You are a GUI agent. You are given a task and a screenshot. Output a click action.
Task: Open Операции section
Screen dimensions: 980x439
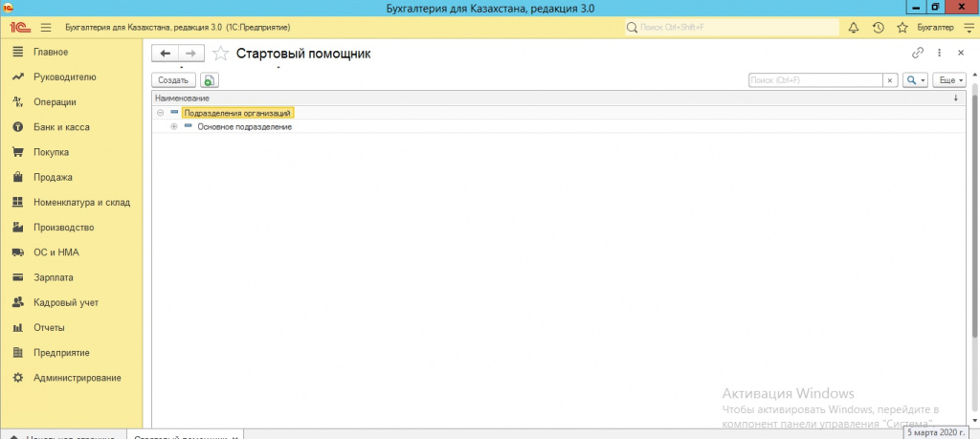point(55,101)
